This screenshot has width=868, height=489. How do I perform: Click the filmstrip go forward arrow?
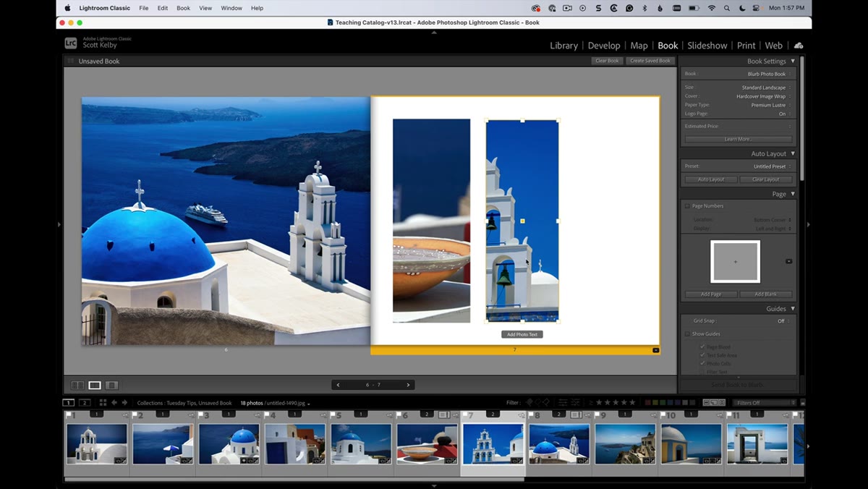tap(124, 403)
